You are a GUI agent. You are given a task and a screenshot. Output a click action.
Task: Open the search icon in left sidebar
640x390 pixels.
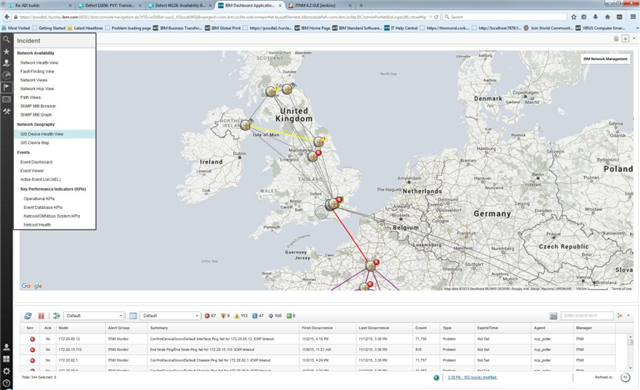[6, 40]
